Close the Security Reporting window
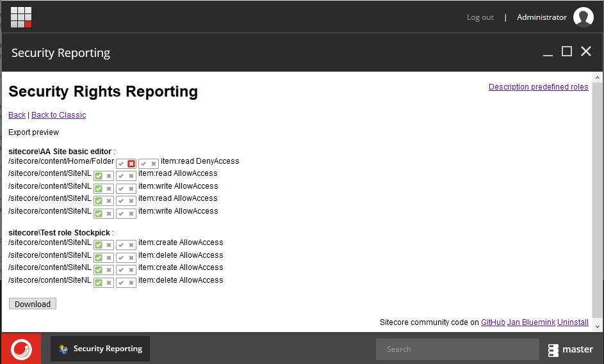The width and height of the screenshot is (604, 364). pyautogui.click(x=586, y=51)
